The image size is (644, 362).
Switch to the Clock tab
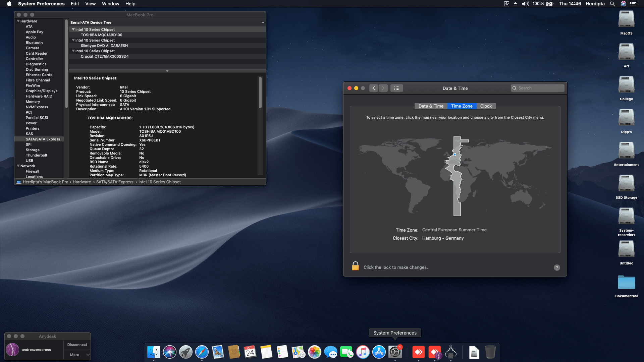(486, 106)
